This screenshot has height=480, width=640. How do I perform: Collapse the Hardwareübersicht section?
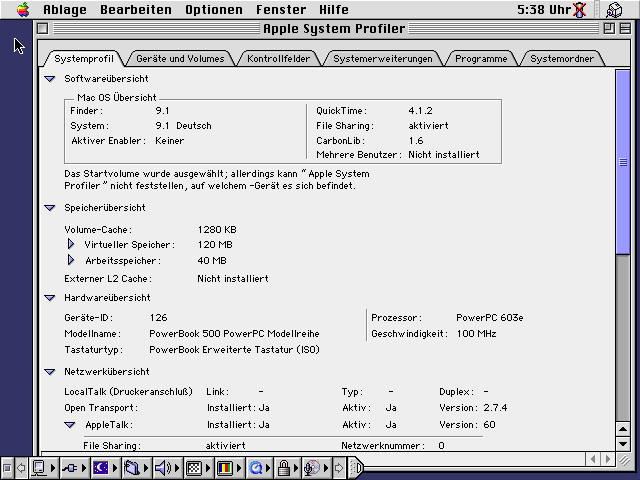pos(50,298)
